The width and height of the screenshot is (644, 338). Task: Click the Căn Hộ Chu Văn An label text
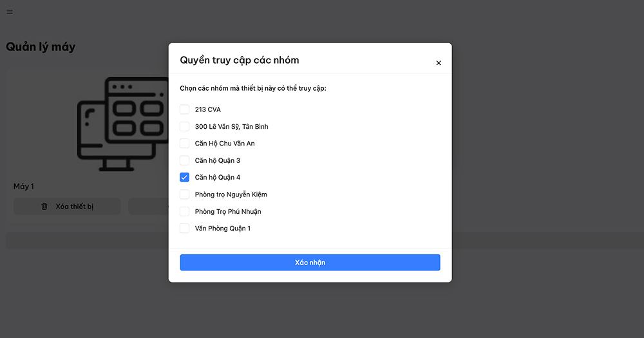225,144
